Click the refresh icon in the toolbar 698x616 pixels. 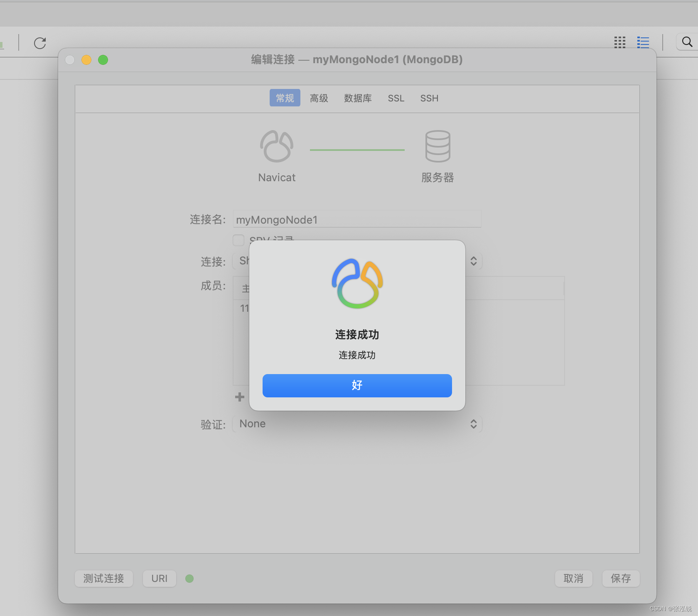40,43
